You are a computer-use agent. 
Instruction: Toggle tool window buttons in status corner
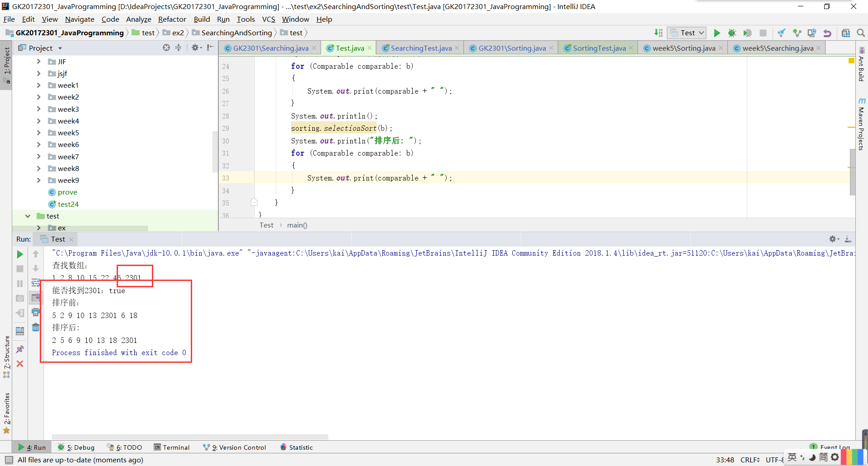[x=9, y=460]
